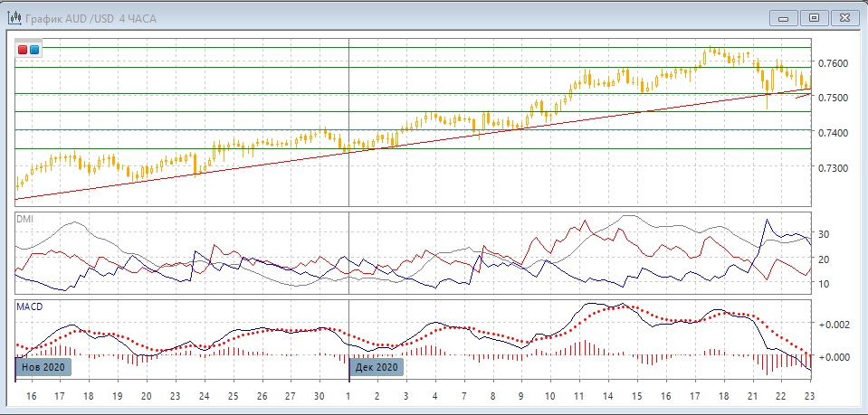868x415 pixels.
Task: Maximize the AUD/USD chart window
Action: tap(815, 17)
